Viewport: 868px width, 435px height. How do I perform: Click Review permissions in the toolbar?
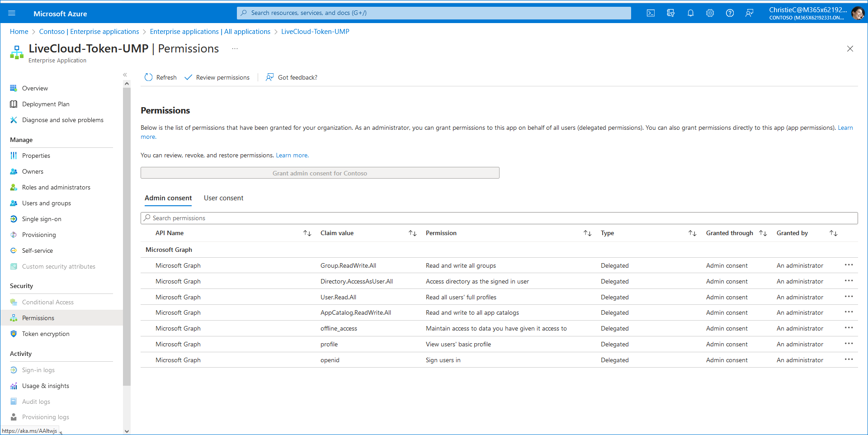pos(217,77)
